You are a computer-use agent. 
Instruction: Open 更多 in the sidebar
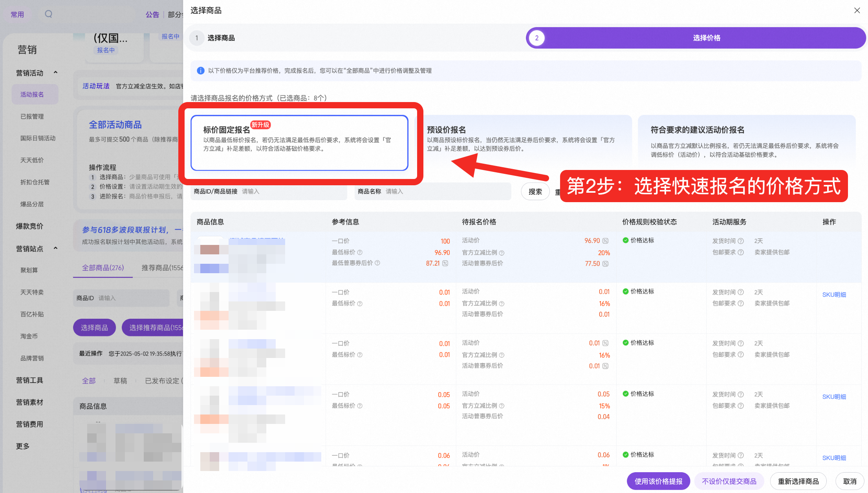[23, 446]
